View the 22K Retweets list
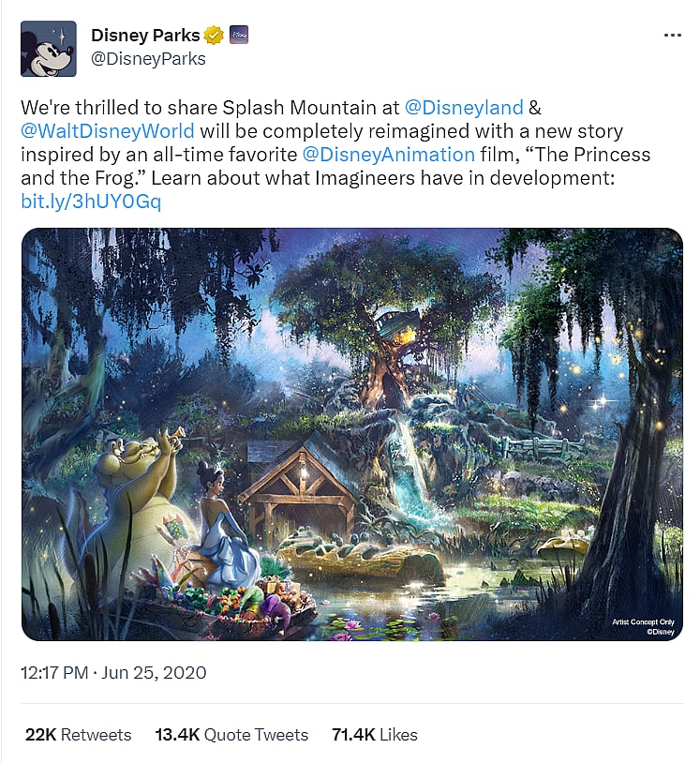Screen dimensions: 700x763 click(x=78, y=735)
